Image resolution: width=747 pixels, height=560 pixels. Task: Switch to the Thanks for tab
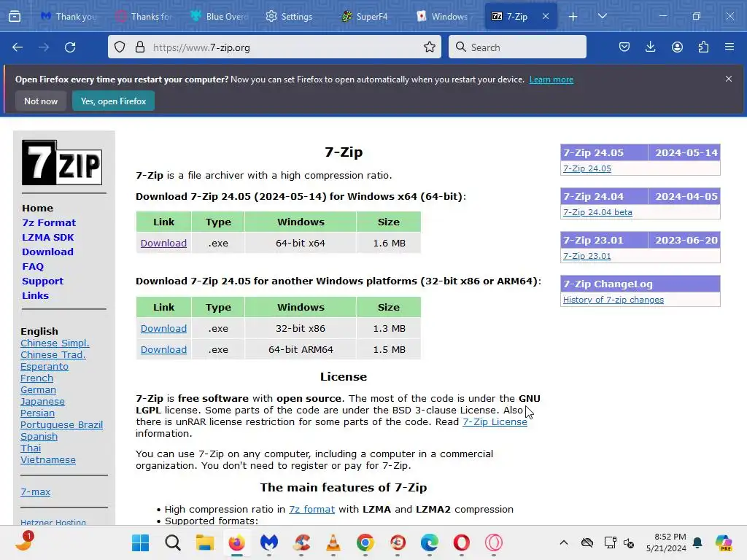click(144, 16)
